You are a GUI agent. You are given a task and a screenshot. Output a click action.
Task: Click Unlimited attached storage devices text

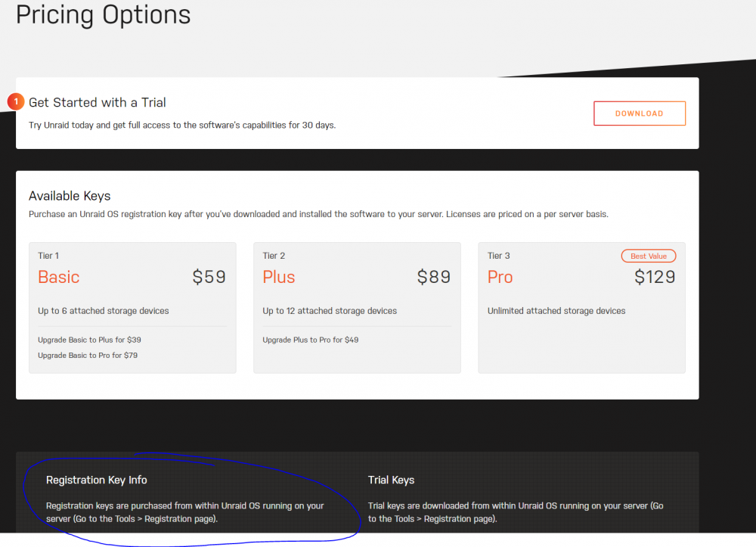(556, 311)
